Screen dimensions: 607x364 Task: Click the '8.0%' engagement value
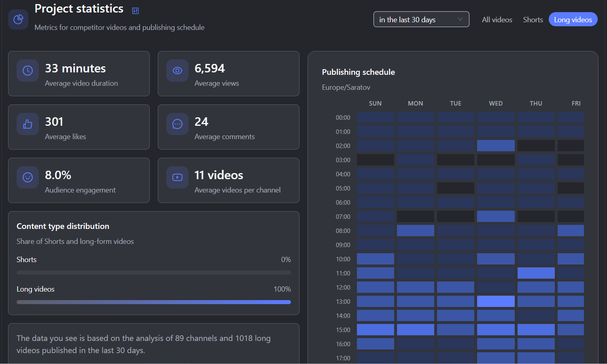pos(58,175)
